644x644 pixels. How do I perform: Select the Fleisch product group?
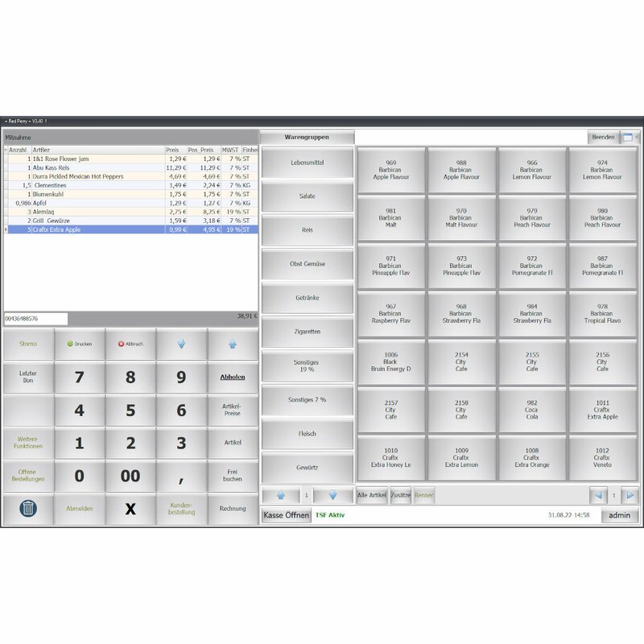[308, 434]
